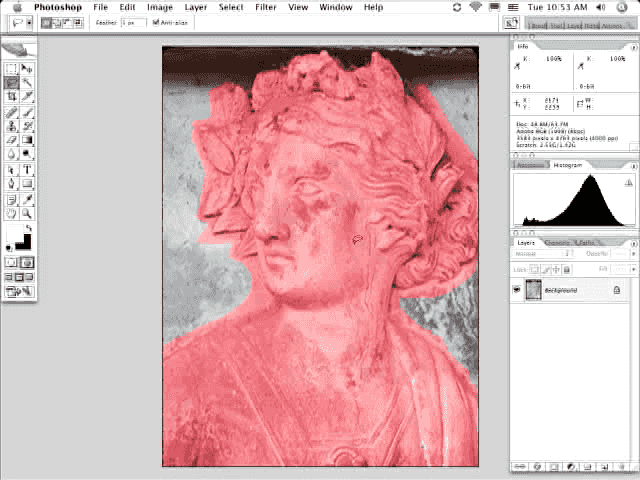Hide the Background layer eye icon

click(517, 290)
